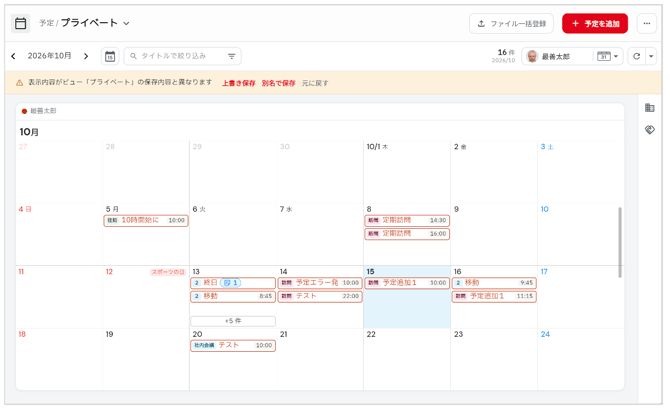670x410 pixels.
Task: Open the 11:15 予定追加1 event on the 16th
Action: (494, 296)
